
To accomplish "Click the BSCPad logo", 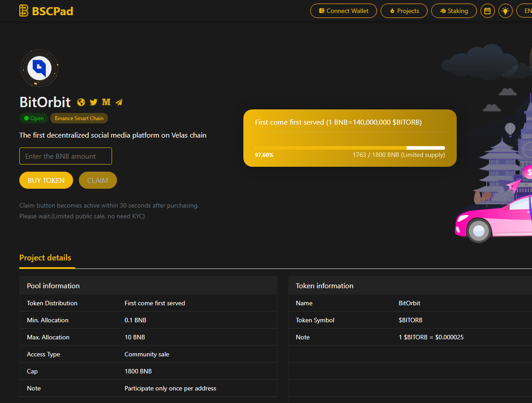I will [46, 11].
